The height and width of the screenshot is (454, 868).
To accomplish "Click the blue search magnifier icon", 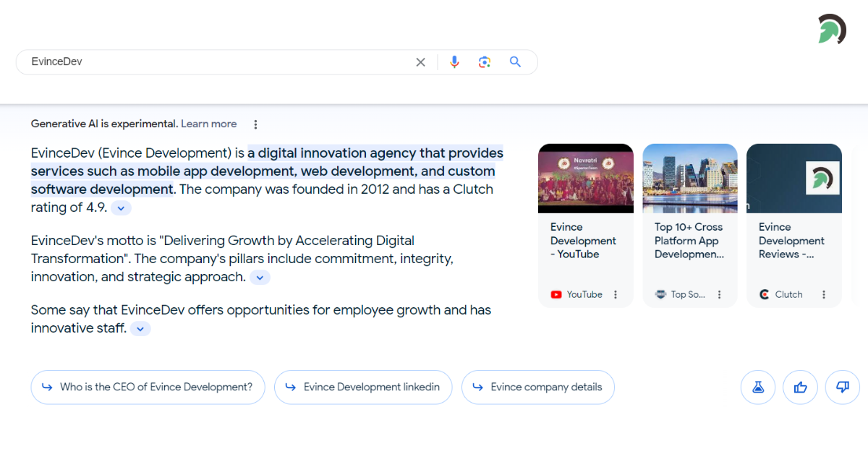I will click(515, 62).
